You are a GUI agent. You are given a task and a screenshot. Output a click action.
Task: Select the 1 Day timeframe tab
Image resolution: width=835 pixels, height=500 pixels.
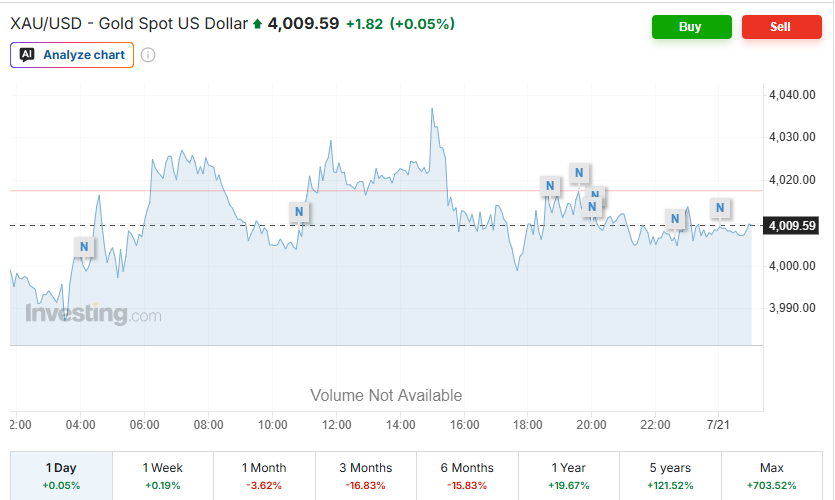click(61, 476)
